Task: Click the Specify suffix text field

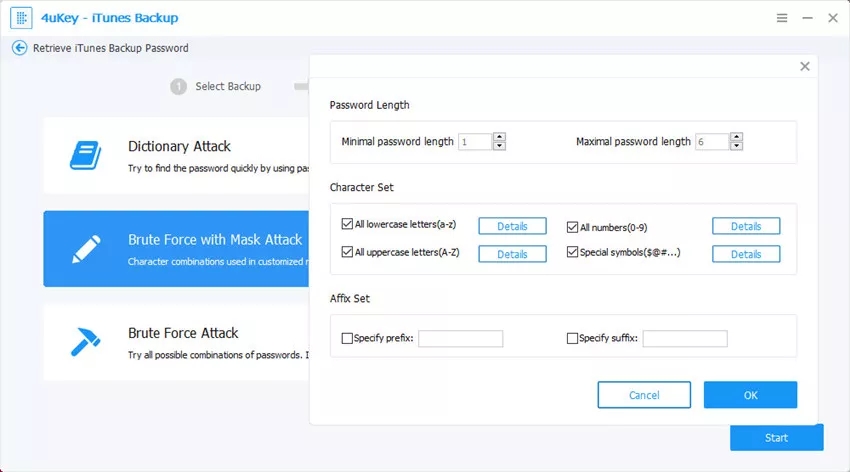Action: click(x=684, y=339)
